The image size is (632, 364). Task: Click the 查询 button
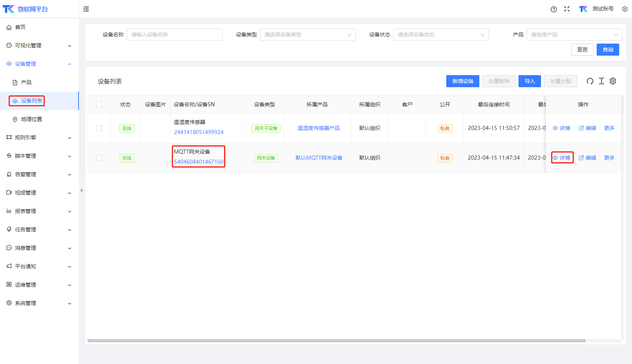tap(608, 50)
